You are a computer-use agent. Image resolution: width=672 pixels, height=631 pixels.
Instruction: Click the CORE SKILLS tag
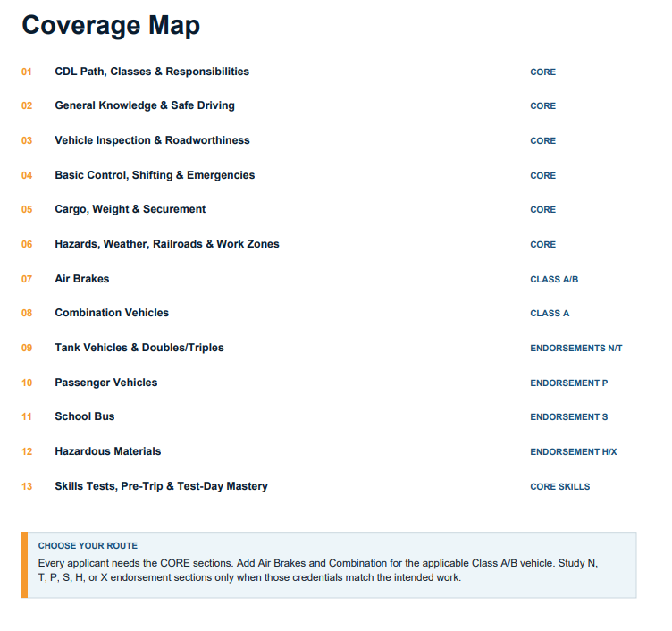[x=560, y=486]
